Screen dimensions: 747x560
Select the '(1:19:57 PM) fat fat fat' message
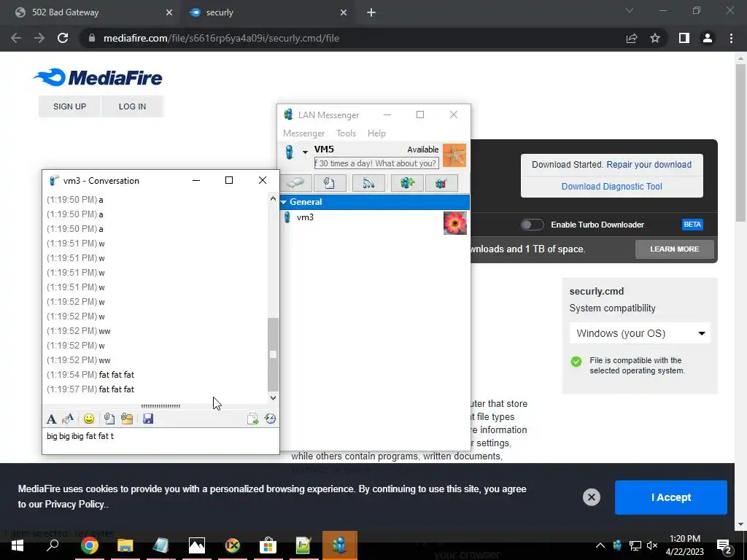pyautogui.click(x=90, y=389)
